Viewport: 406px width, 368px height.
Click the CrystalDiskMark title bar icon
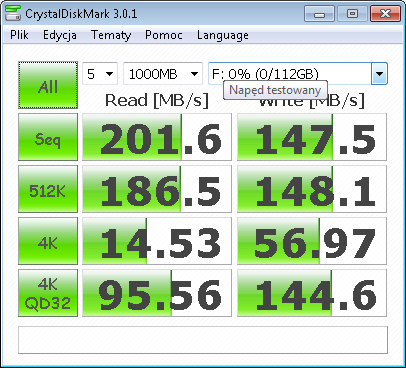(13, 13)
